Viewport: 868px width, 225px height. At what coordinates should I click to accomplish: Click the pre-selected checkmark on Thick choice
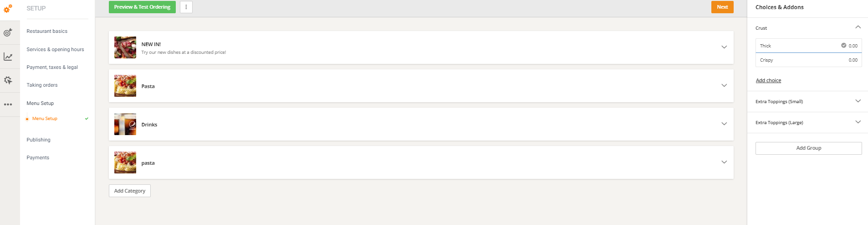[843, 46]
